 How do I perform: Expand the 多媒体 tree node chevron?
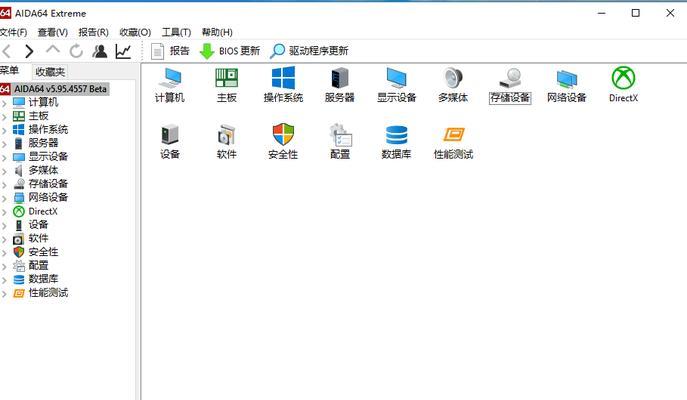click(x=4, y=171)
